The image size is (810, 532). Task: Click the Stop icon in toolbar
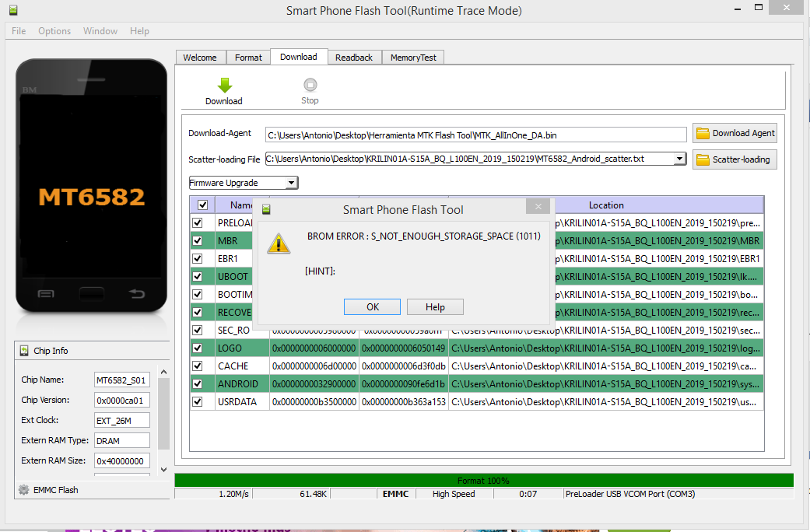click(310, 85)
